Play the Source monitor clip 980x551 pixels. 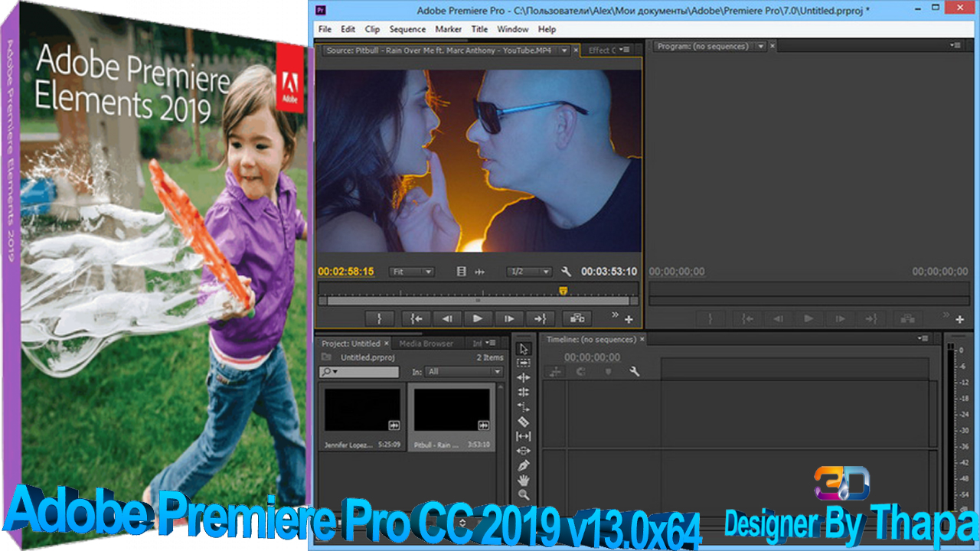(478, 319)
